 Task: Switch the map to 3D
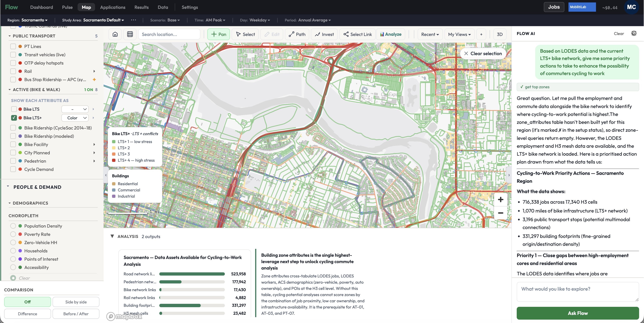coord(500,34)
